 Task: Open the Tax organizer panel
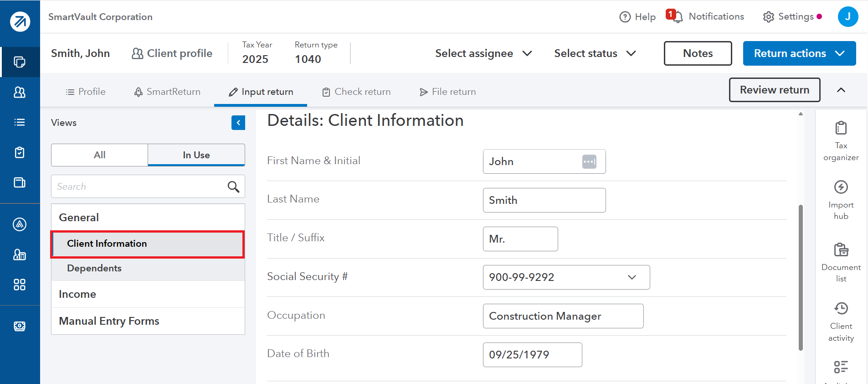coord(841,141)
